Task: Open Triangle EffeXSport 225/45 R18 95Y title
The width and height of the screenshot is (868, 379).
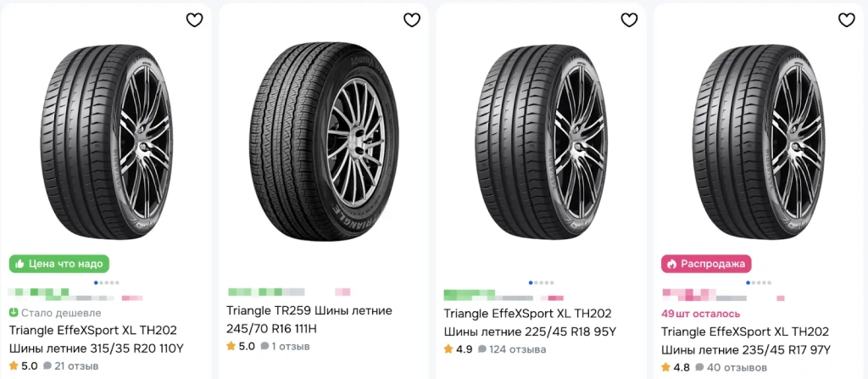Action: tap(530, 322)
